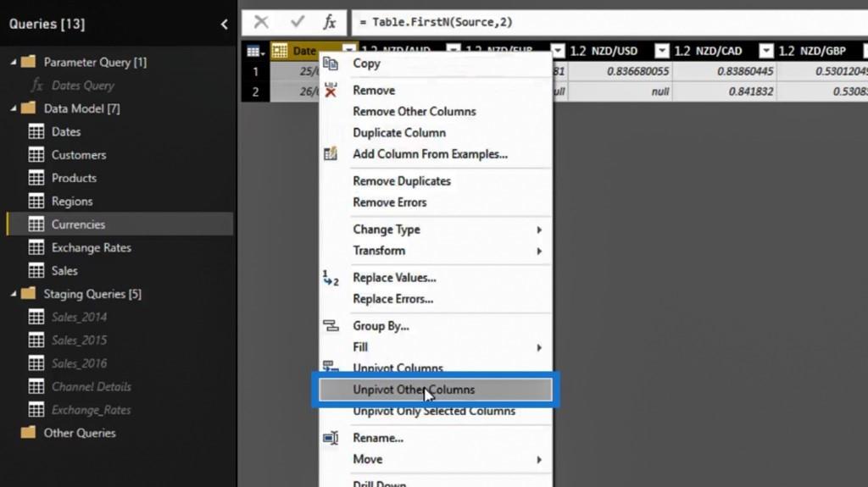Click the Other Queries folder icon

[x=28, y=432]
